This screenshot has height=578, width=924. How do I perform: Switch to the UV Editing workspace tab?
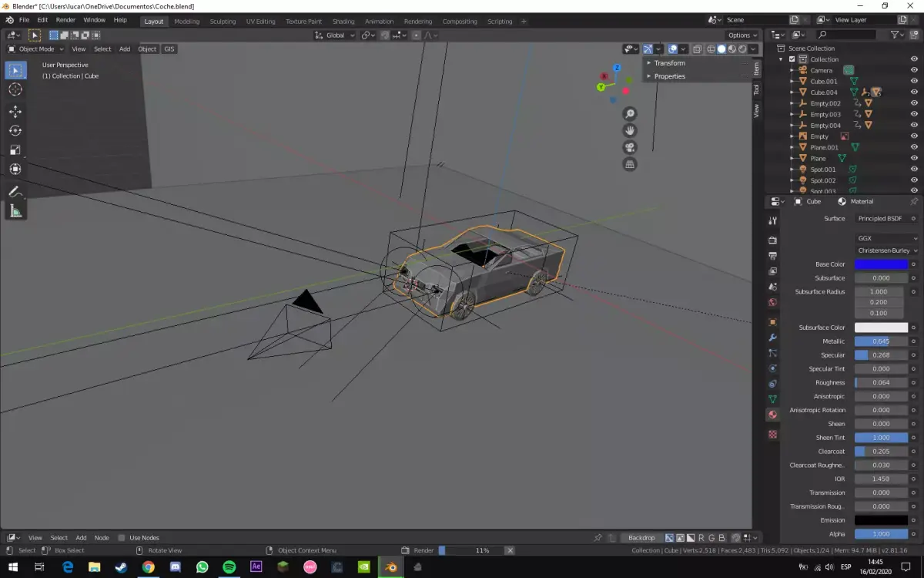tap(260, 22)
